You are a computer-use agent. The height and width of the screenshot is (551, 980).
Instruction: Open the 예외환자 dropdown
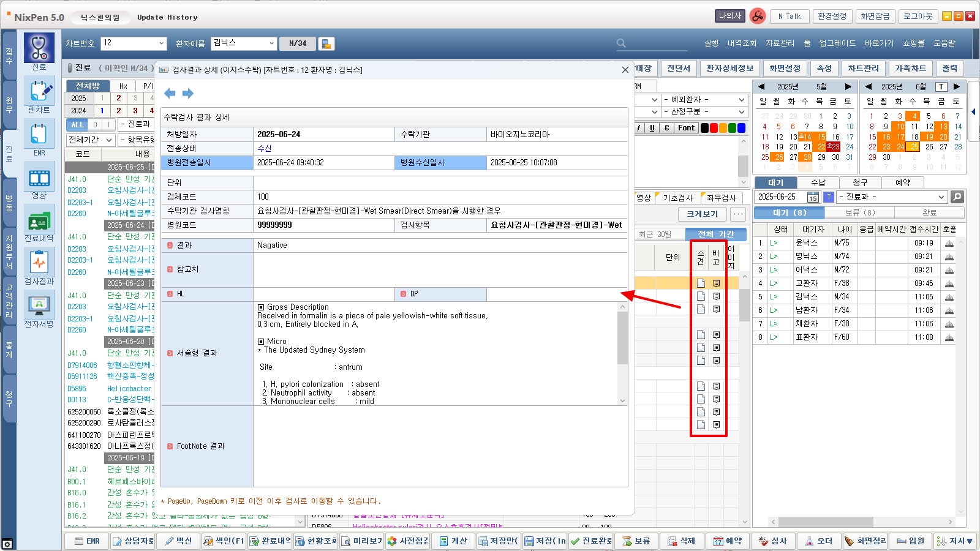point(741,100)
